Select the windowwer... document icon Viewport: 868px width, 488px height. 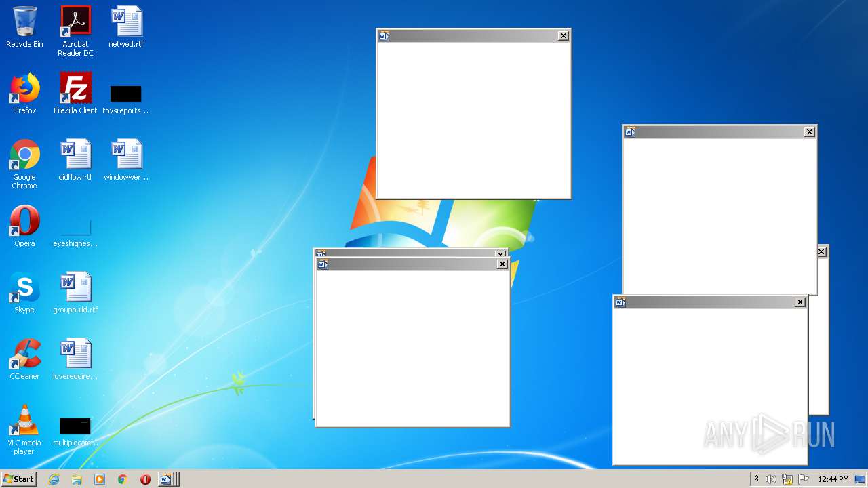(126, 160)
